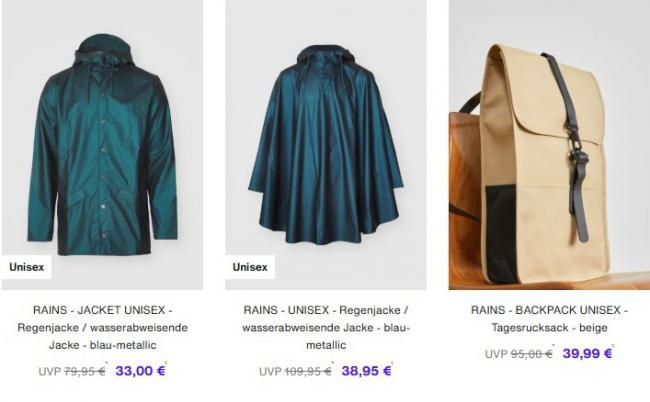Viewport: 650px width, 402px height.
Task: Click 'wasserabweisende Jacke - blau-' poncho text
Action: pyautogui.click(x=326, y=327)
